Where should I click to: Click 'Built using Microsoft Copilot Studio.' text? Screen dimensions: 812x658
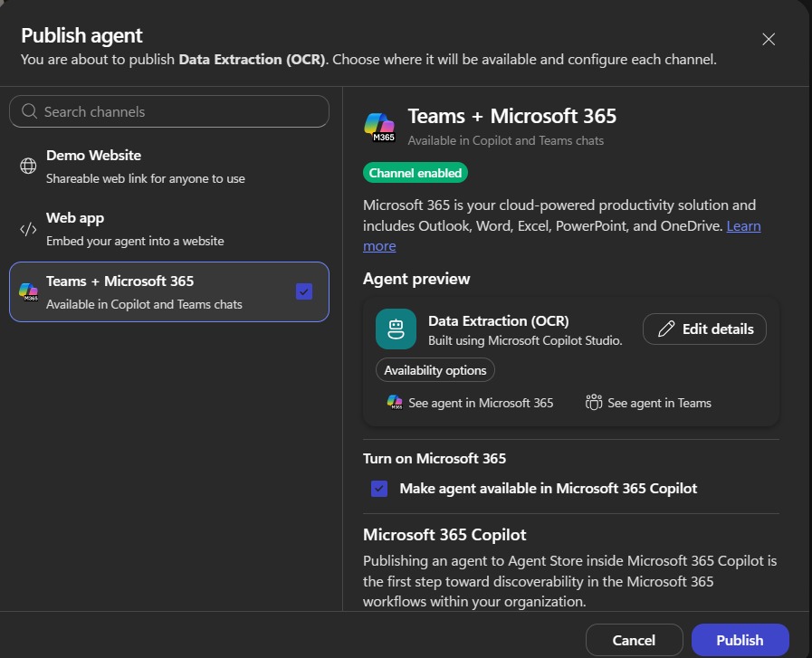click(x=525, y=340)
